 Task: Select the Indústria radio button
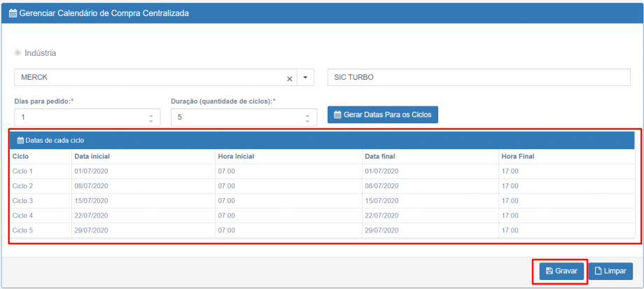(18, 53)
